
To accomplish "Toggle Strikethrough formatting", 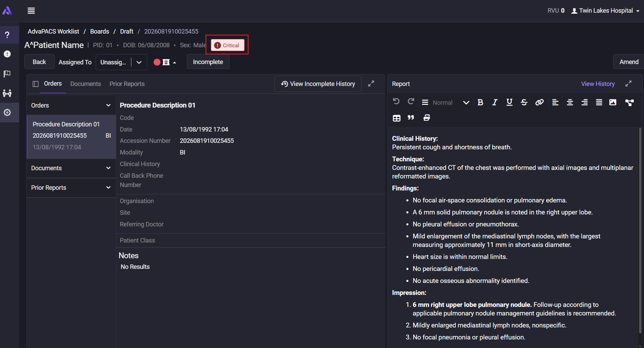I will [x=524, y=102].
